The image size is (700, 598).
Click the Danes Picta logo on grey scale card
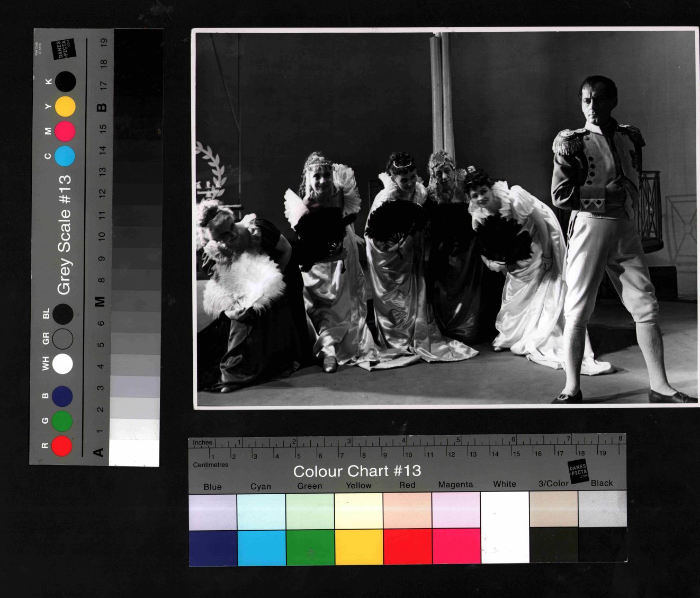coord(64,49)
